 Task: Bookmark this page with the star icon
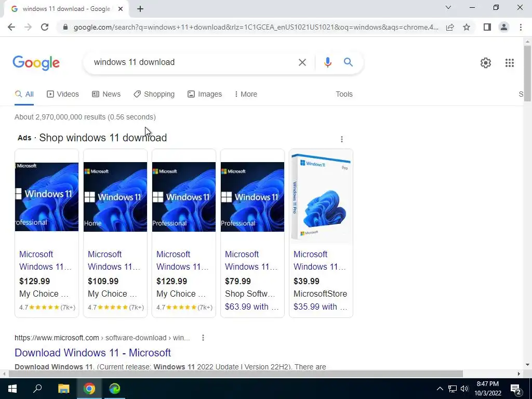pyautogui.click(x=467, y=27)
